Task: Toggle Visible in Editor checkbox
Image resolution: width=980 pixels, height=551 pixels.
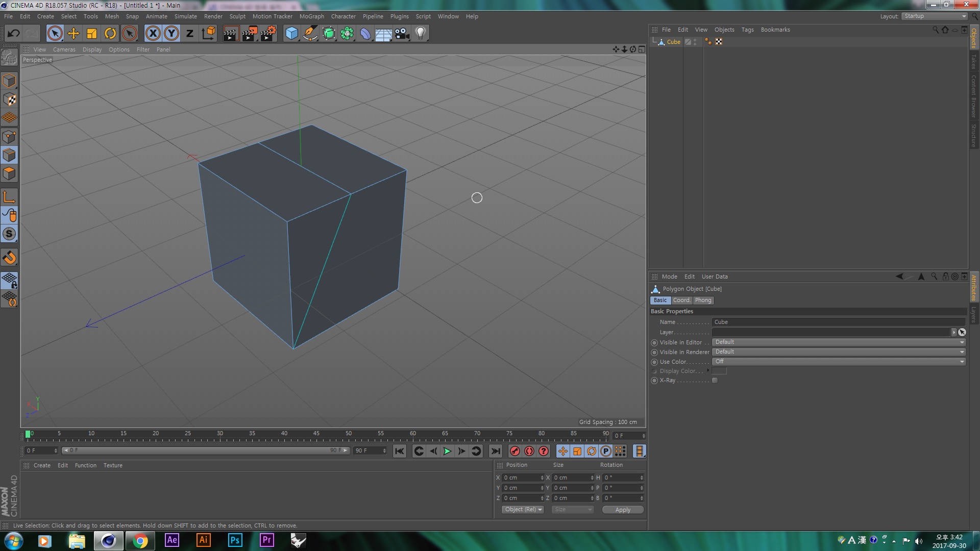Action: [653, 342]
